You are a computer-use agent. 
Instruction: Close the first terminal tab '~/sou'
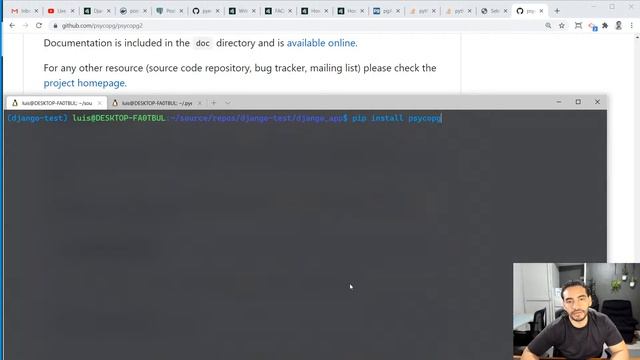[x=100, y=103]
